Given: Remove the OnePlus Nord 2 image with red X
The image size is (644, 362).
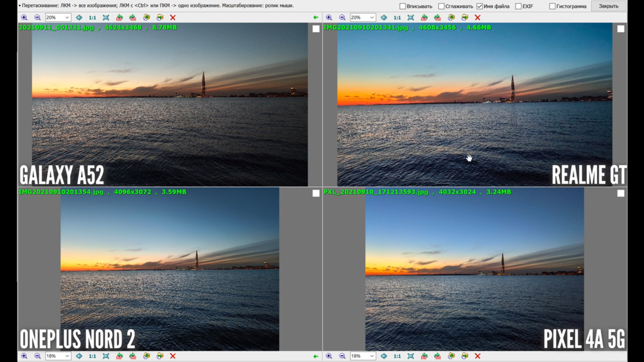Looking at the screenshot, I should 173,356.
